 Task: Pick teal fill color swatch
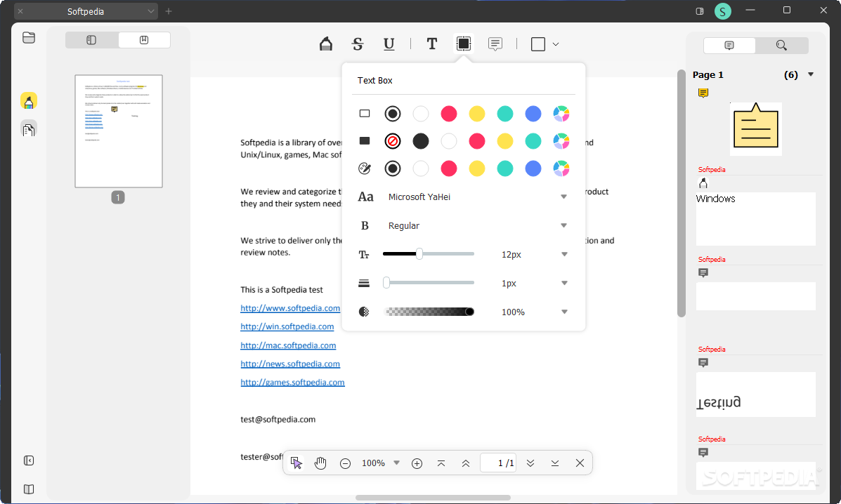pos(533,141)
